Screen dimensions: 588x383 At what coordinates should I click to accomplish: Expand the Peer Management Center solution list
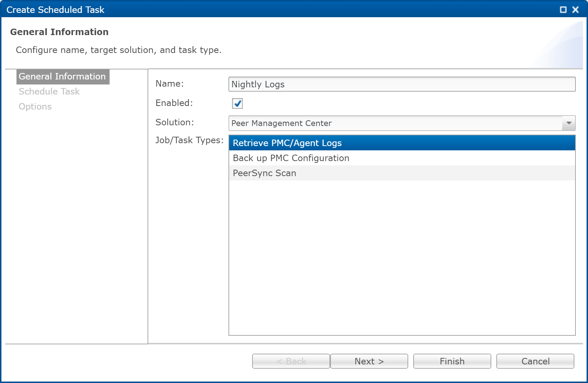pos(568,123)
